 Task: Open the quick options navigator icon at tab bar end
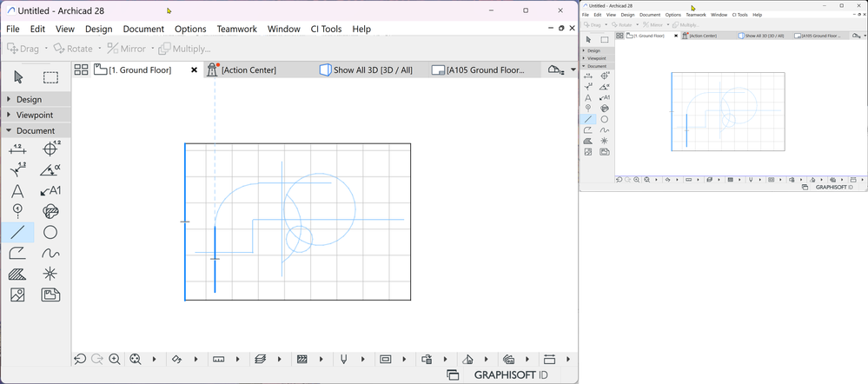tap(555, 70)
